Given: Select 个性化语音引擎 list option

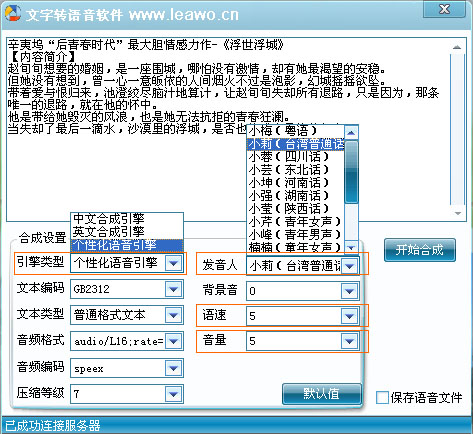Looking at the screenshot, I should pos(127,245).
